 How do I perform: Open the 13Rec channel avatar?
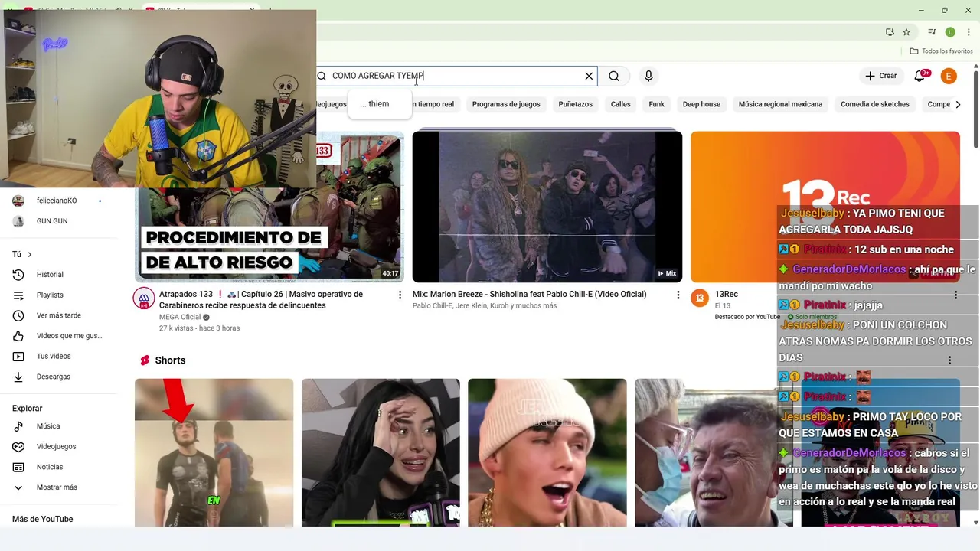[x=700, y=298]
